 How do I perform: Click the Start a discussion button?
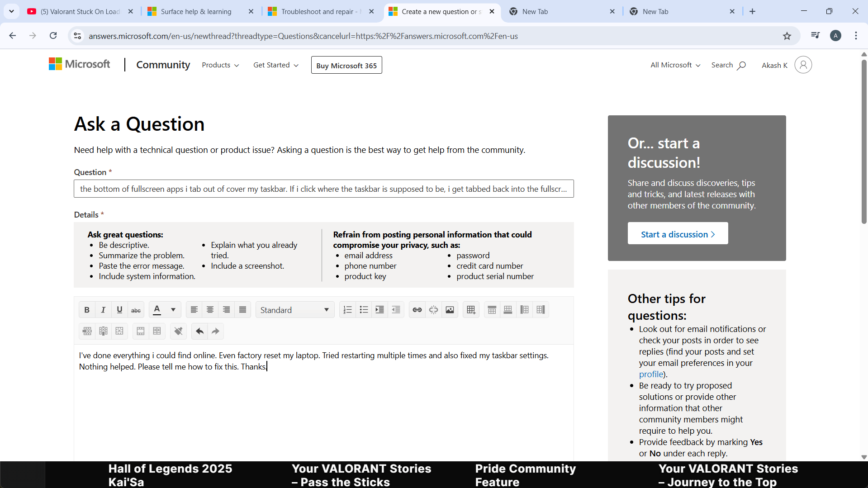click(x=677, y=233)
